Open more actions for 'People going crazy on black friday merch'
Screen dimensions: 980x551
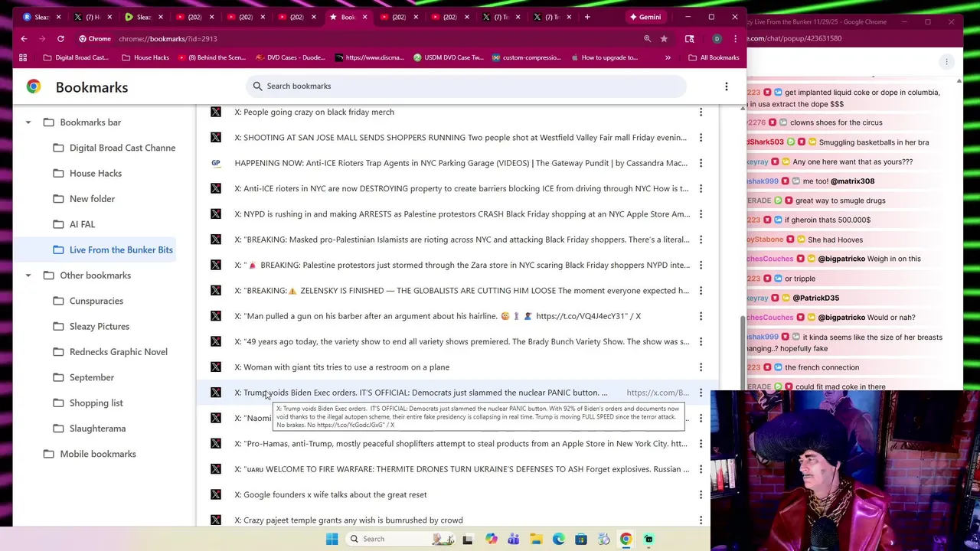(x=701, y=112)
